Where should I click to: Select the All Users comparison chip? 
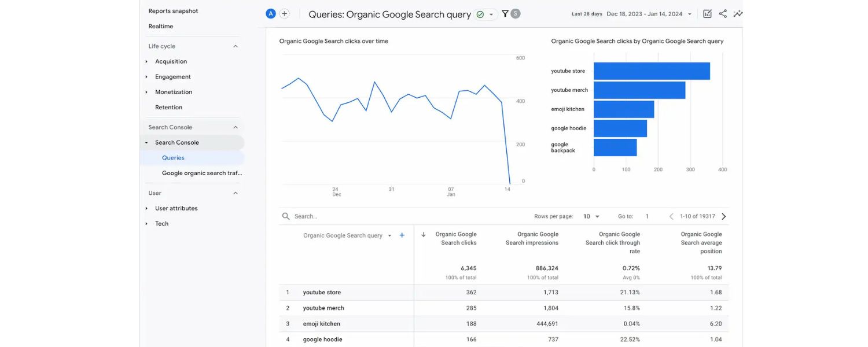click(270, 13)
